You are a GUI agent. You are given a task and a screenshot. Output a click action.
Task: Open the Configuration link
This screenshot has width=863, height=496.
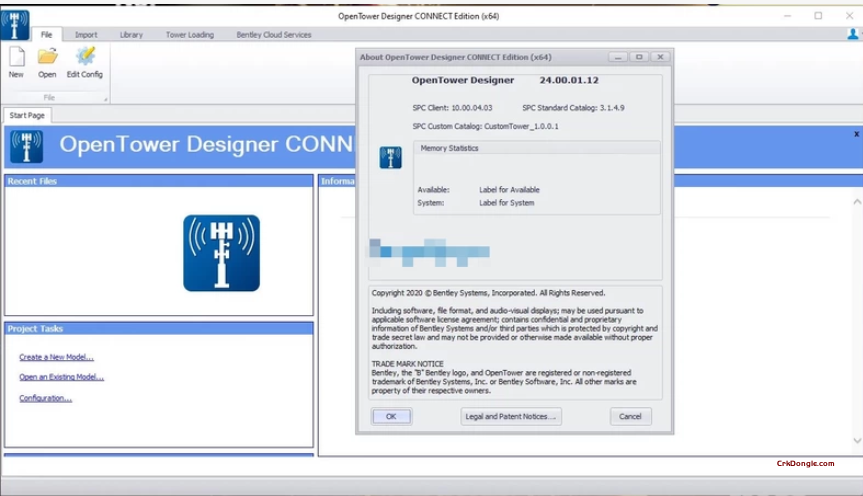[45, 398]
